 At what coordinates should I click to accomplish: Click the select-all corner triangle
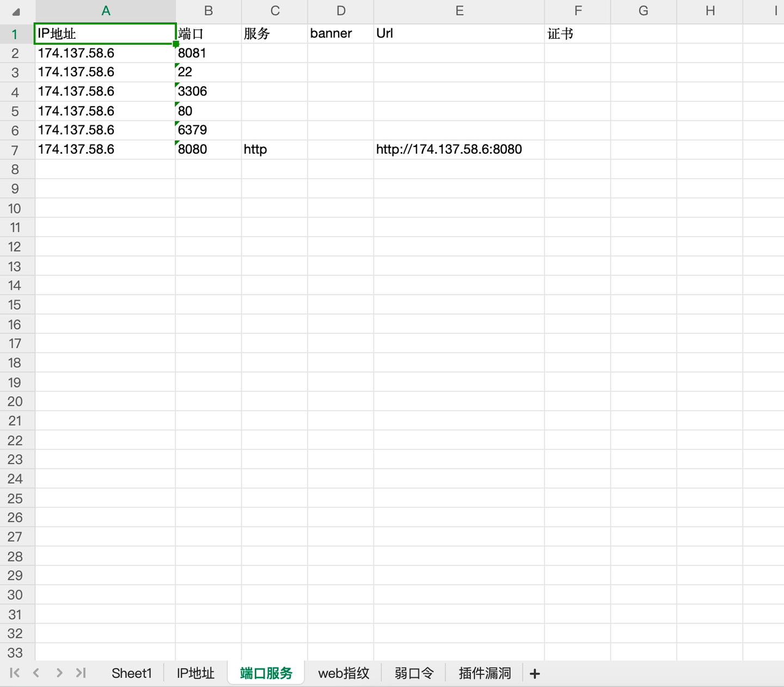(16, 12)
